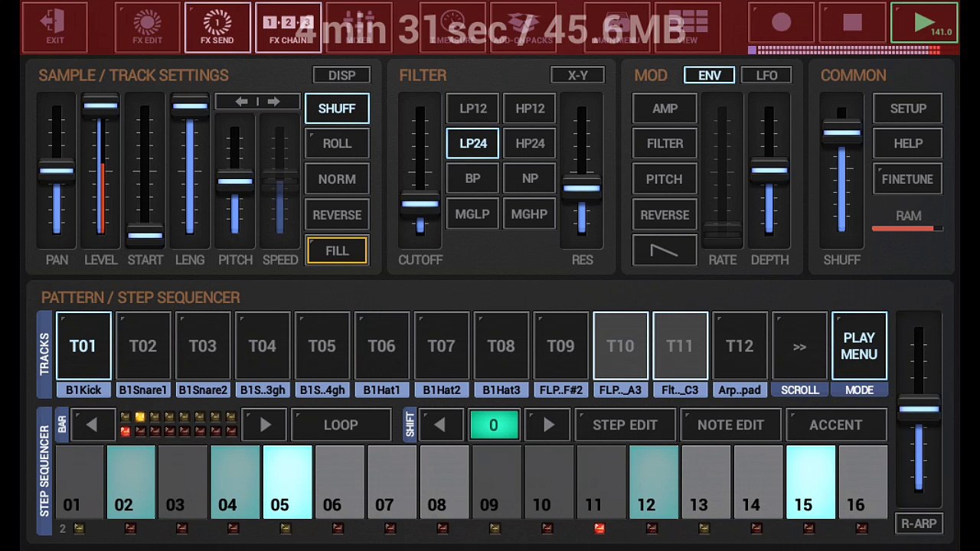The image size is (980, 551).
Task: Click the ACCENT button
Action: (x=836, y=425)
